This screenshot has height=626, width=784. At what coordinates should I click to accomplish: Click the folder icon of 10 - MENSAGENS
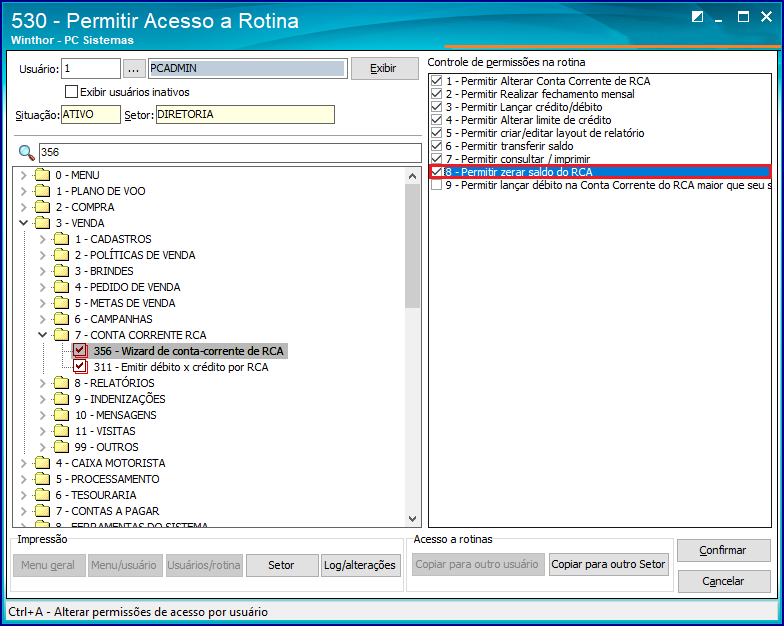pos(62,415)
